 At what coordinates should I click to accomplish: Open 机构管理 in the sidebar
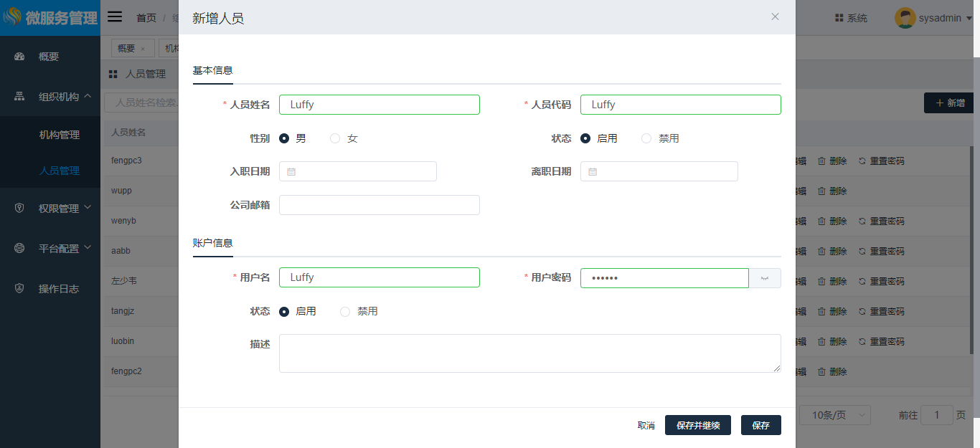(59, 135)
